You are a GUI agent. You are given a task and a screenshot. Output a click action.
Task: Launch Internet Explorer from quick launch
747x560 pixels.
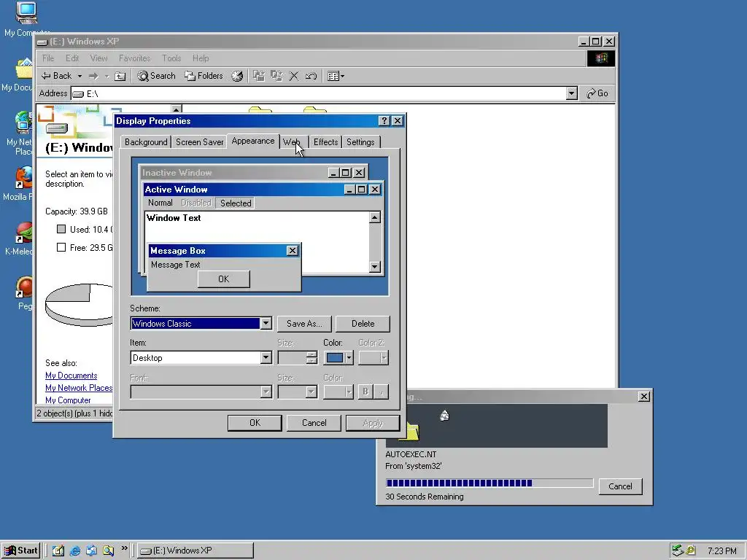tap(75, 551)
